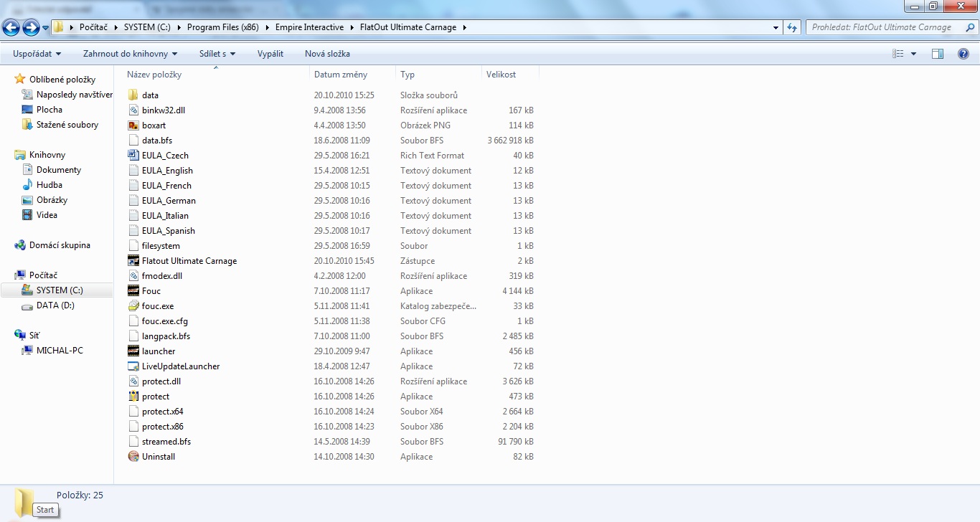Open the DATA (D:) drive
Screen dimensions: 980x522
[x=55, y=305]
